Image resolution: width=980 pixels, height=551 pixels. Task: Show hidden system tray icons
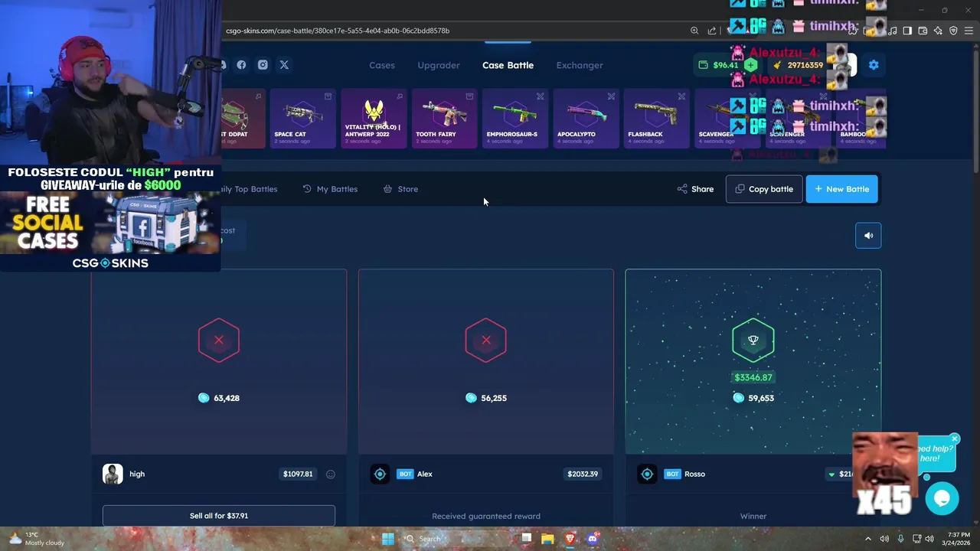click(867, 539)
